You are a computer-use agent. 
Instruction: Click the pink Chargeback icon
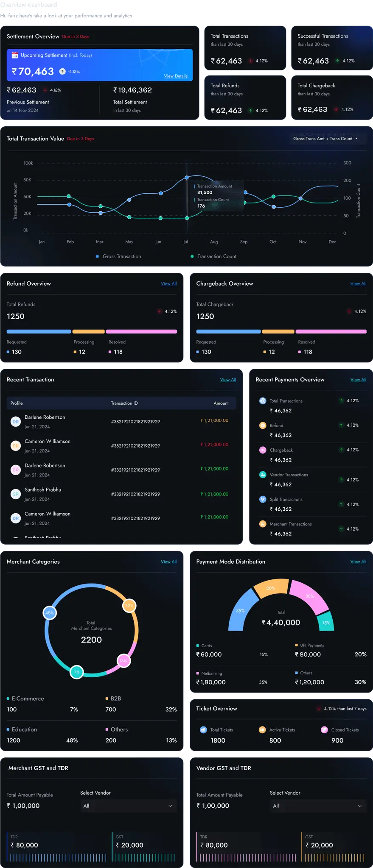tap(263, 450)
